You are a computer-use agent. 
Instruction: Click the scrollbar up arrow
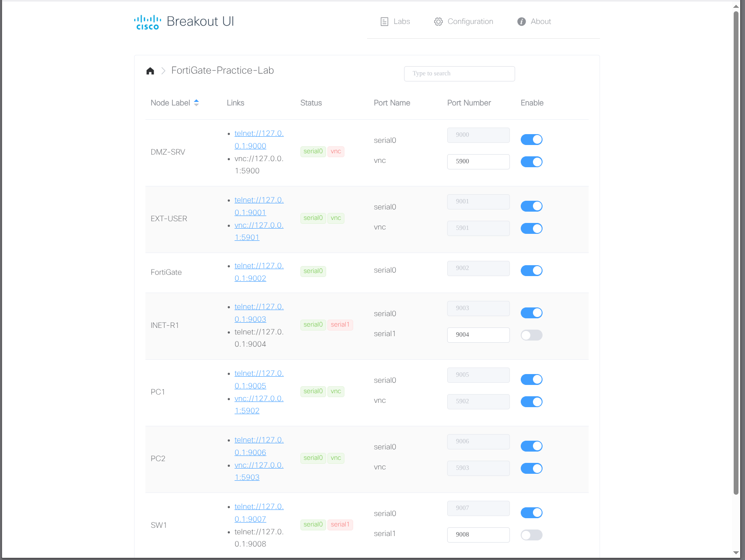pos(736,6)
